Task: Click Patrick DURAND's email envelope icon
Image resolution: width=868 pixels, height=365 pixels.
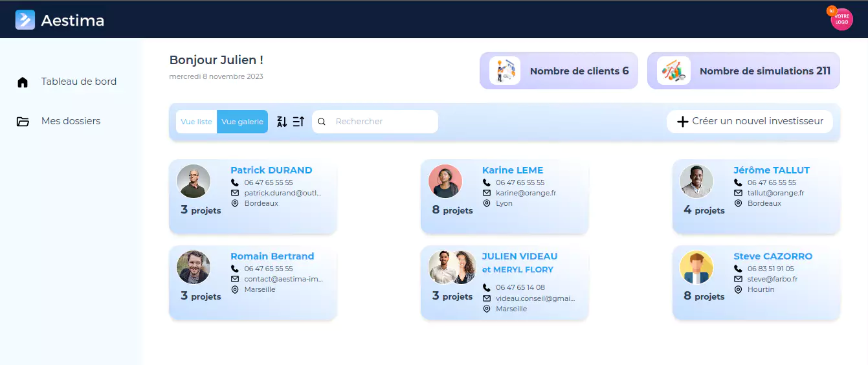Action: [x=235, y=193]
